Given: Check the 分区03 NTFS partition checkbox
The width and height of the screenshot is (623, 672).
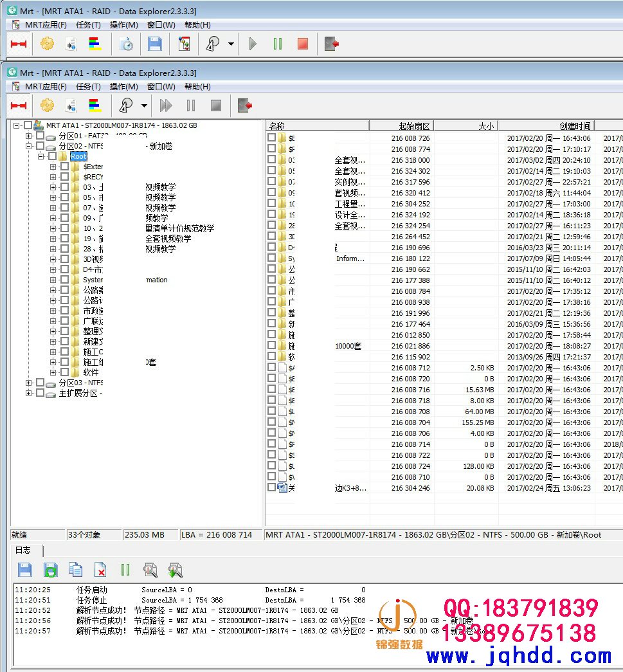Looking at the screenshot, I should click(40, 382).
